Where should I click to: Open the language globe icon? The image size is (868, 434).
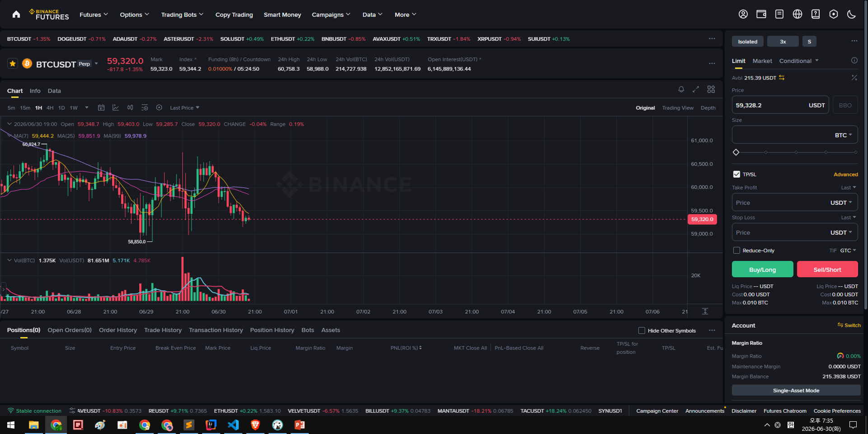797,14
